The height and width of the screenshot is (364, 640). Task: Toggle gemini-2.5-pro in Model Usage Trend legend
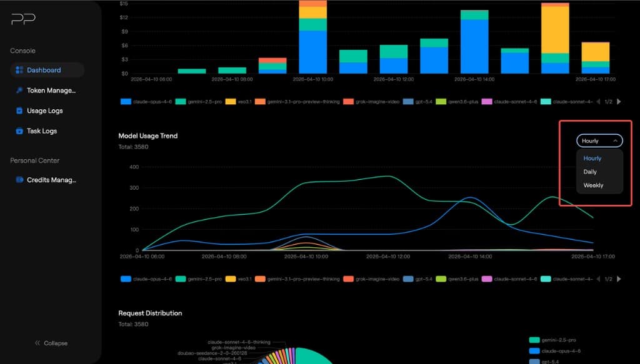tap(199, 279)
